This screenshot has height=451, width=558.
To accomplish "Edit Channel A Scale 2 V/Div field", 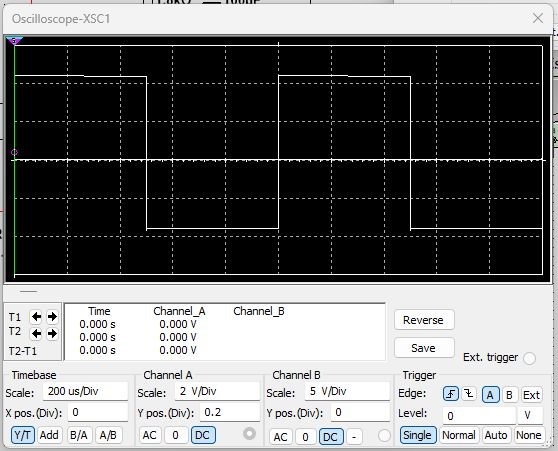I will [217, 391].
